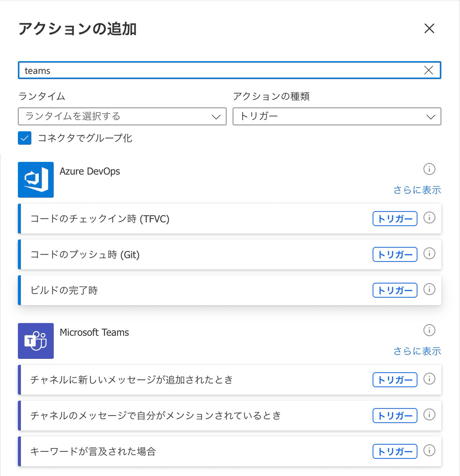Expand the アクションの種類 トリガー dropdown

click(x=337, y=116)
